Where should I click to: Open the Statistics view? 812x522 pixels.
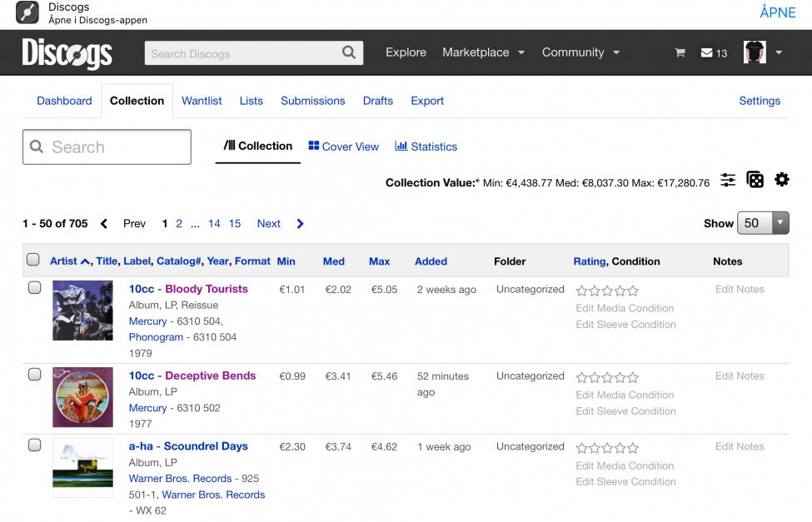point(426,147)
